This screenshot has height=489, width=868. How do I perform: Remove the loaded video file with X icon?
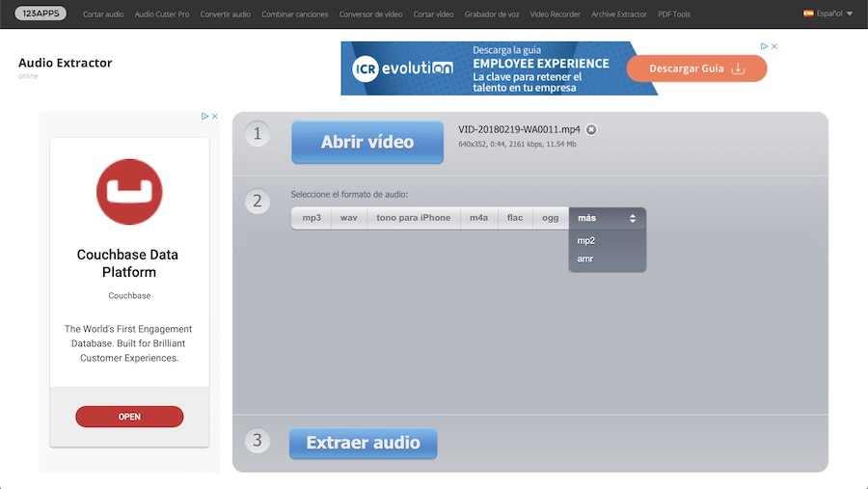tap(591, 129)
